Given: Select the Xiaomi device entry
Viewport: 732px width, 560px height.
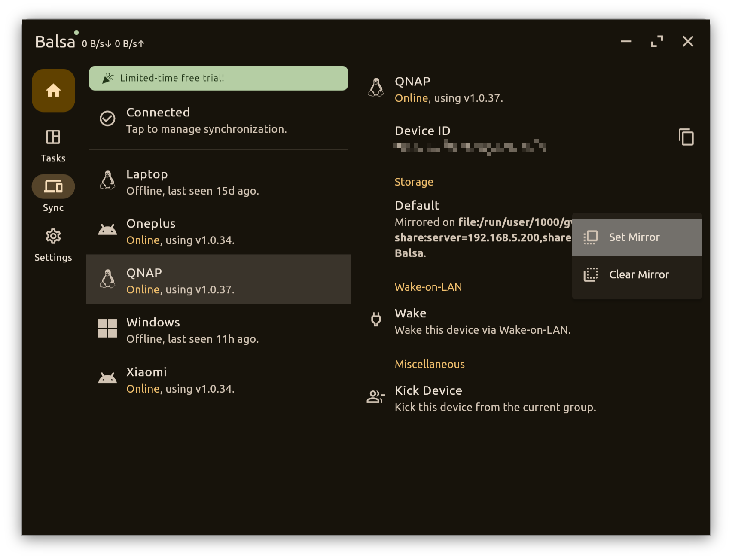Looking at the screenshot, I should (218, 380).
